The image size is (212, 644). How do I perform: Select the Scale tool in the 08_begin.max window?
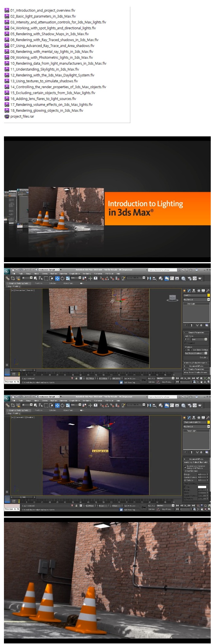click(x=68, y=278)
